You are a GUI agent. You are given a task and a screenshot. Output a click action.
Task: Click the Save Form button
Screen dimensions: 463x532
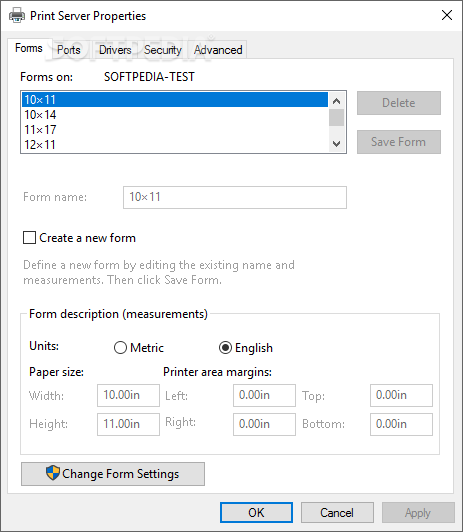pos(399,142)
